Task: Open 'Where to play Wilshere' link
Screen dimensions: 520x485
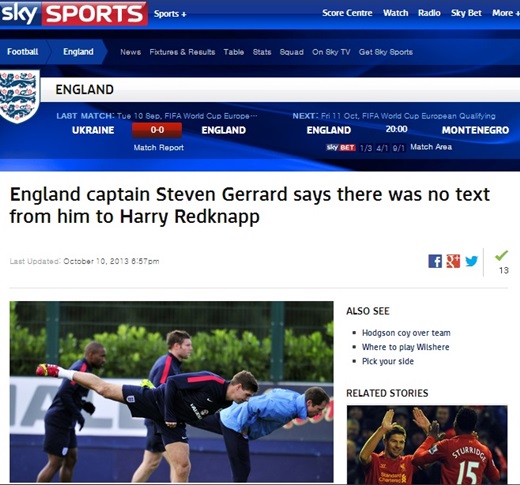Action: [406, 347]
